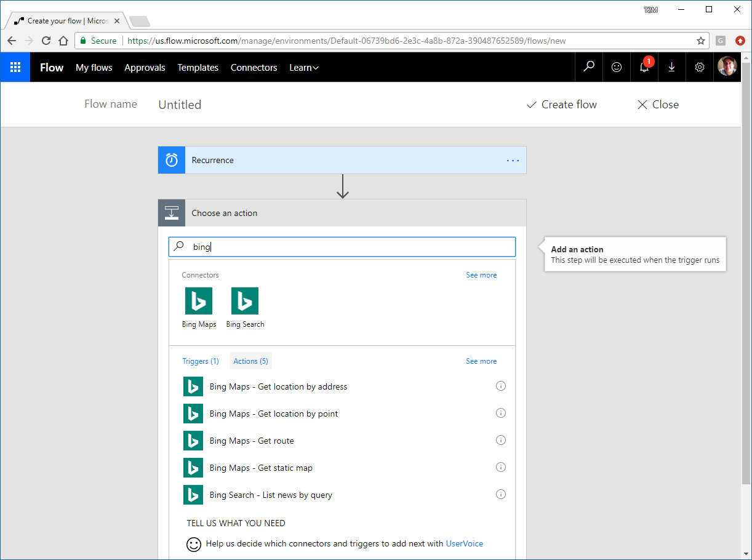View info for Bing Maps Get route action
Screen dimensions: 752x560
[500, 440]
